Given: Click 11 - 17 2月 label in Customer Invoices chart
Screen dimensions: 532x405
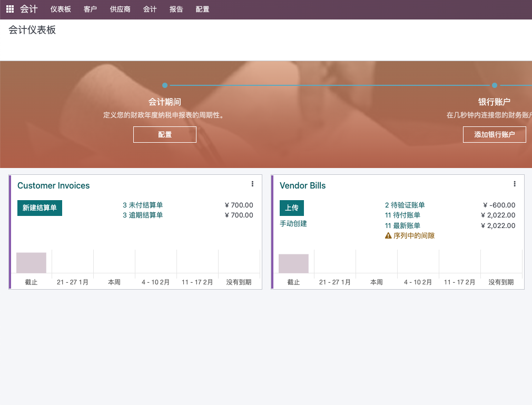Looking at the screenshot, I should click(197, 282).
